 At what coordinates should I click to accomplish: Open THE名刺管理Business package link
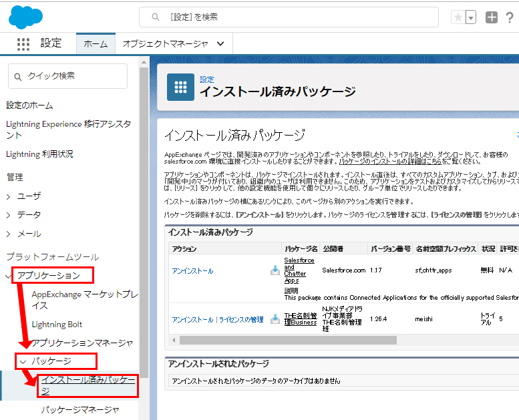pos(301,319)
